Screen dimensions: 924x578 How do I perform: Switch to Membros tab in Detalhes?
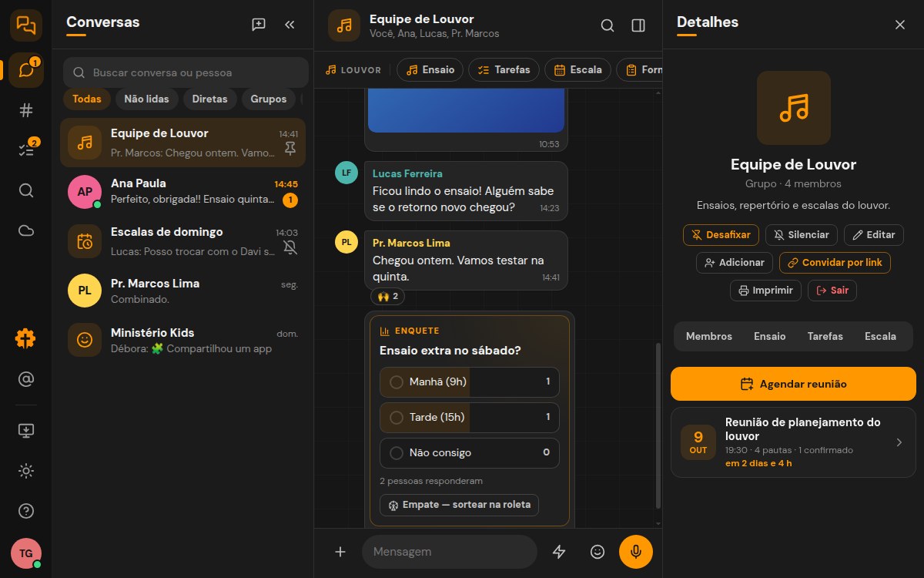(x=709, y=336)
